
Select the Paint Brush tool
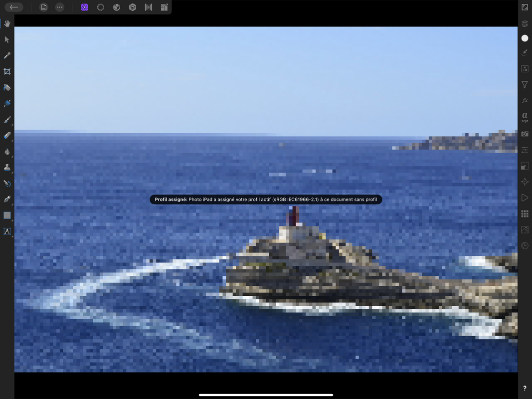[7, 119]
